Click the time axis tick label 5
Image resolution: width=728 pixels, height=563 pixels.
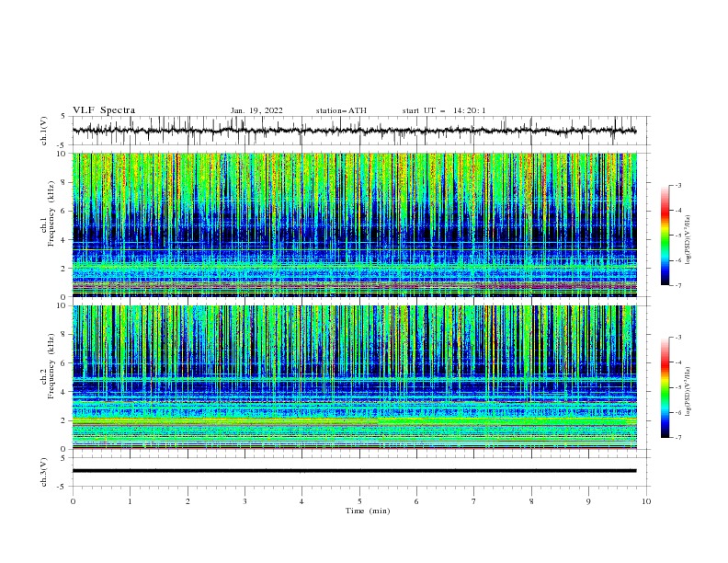359,501
